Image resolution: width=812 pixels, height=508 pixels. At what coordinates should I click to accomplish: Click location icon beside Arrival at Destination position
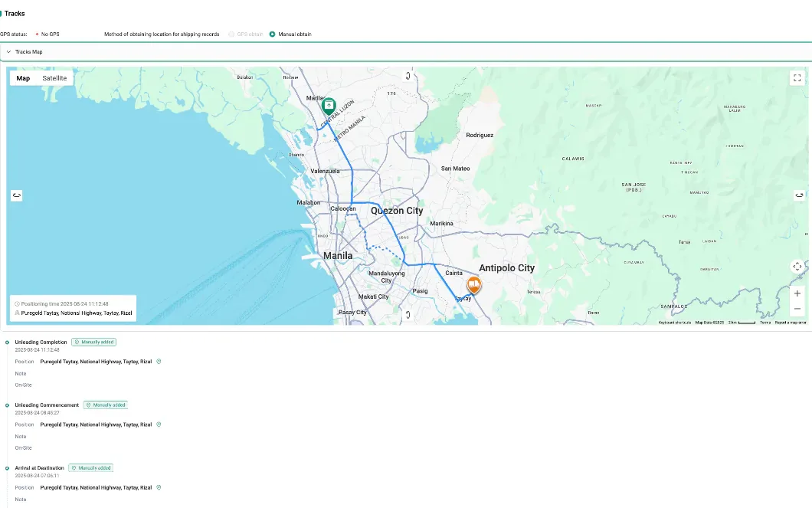pos(159,487)
